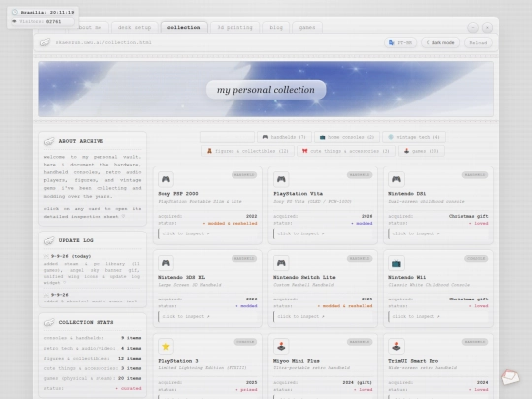The image size is (532, 399).
Task: Filter by cute things & accessories (3)
Action: click(x=346, y=151)
